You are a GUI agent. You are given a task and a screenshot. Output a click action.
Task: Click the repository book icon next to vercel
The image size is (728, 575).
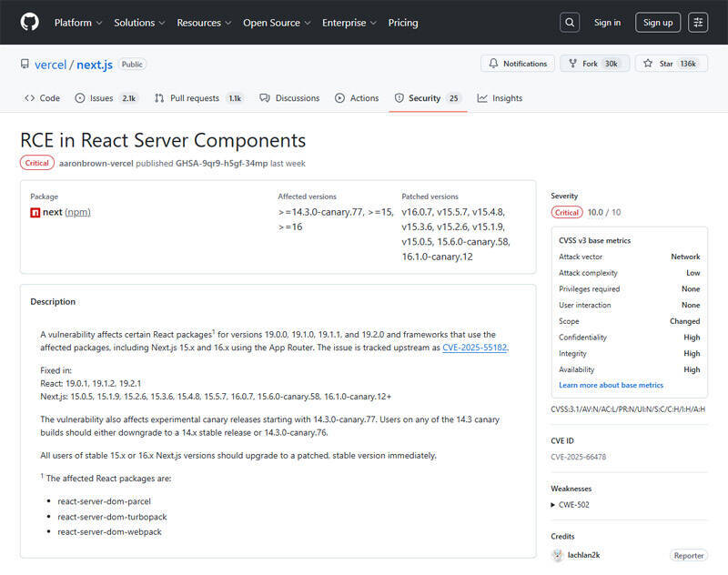click(25, 64)
